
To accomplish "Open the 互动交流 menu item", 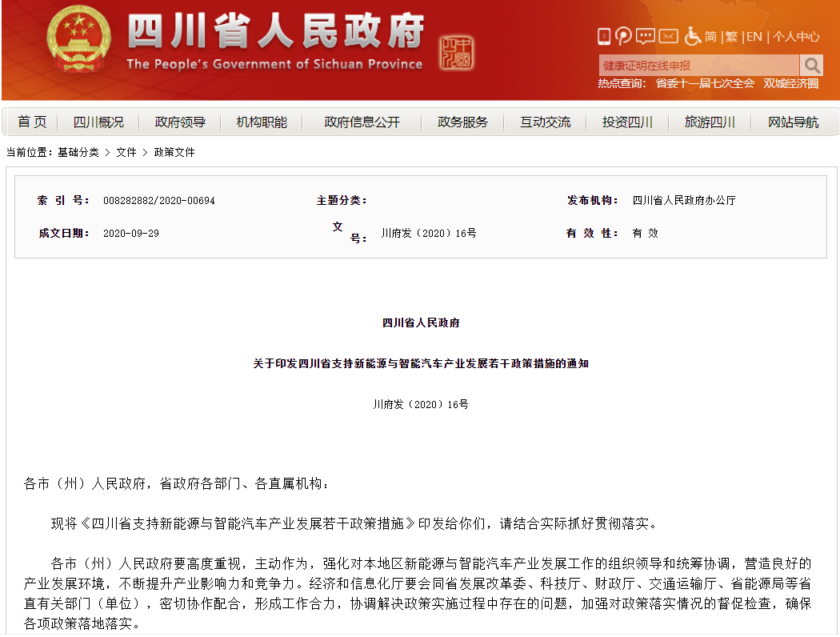I will pos(545,121).
